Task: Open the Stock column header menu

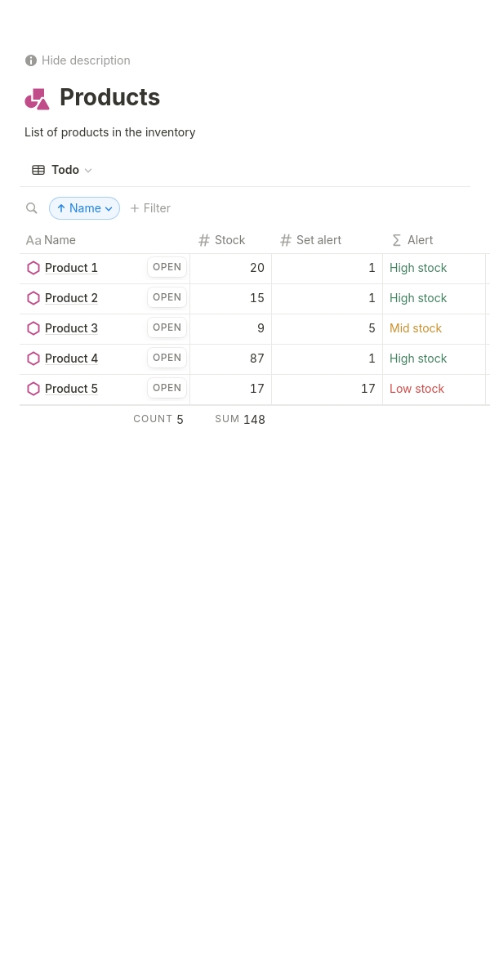Action: coord(229,240)
